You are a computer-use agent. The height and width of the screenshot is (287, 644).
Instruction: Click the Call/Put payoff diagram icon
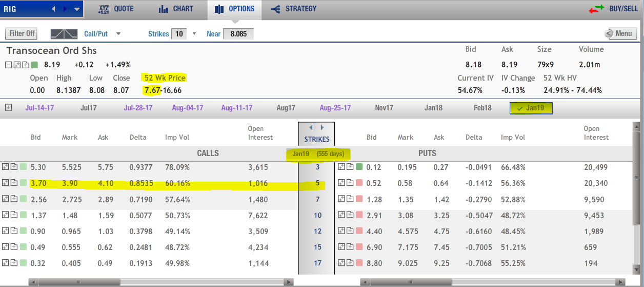coord(64,34)
